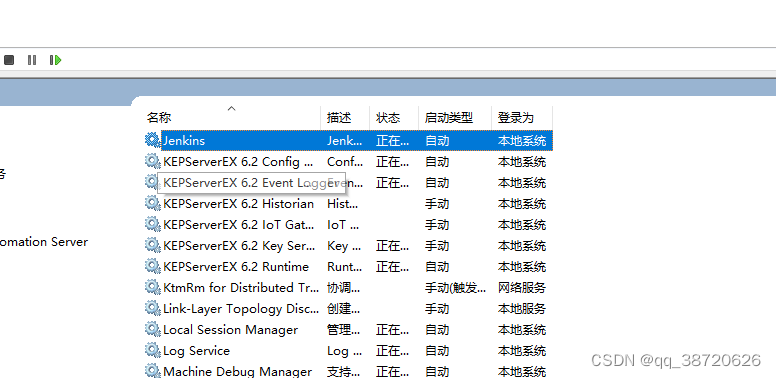
Task: Sort by the 描述 column header
Action: [339, 118]
